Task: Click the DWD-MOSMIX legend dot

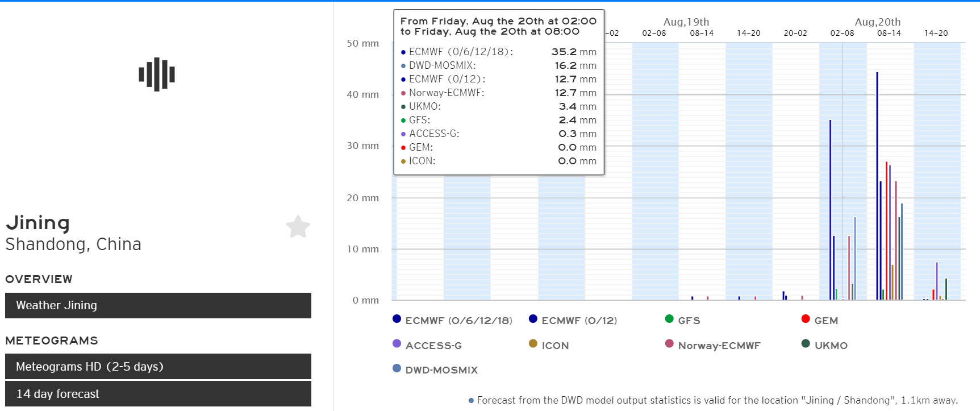Action: [397, 368]
